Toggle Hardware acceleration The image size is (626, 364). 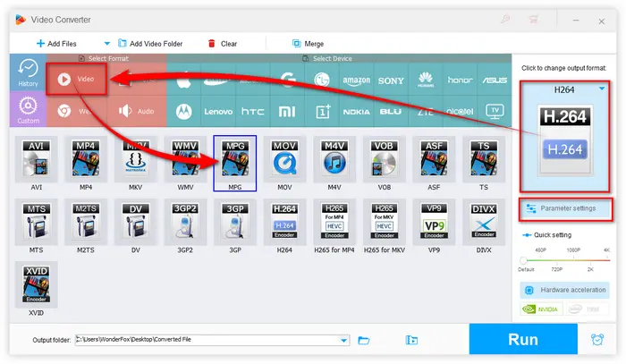566,291
